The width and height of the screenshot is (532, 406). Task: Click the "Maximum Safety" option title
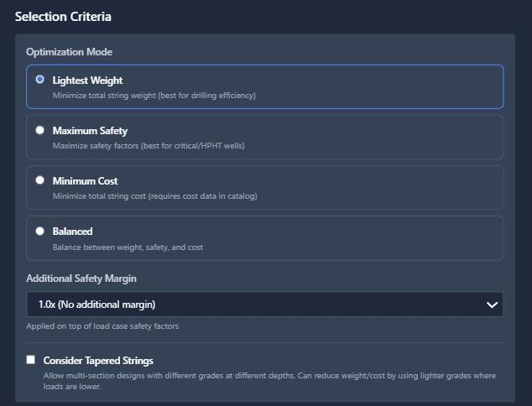pyautogui.click(x=90, y=131)
